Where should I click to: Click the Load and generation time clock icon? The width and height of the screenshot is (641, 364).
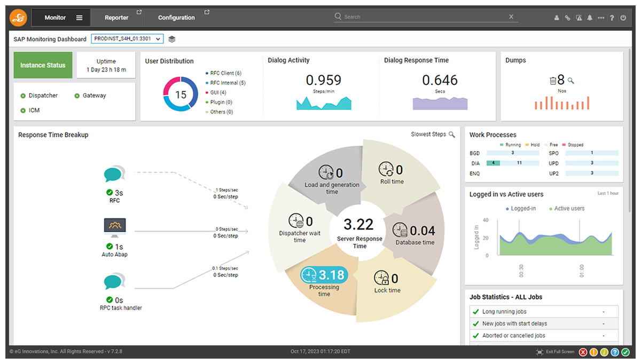click(326, 172)
